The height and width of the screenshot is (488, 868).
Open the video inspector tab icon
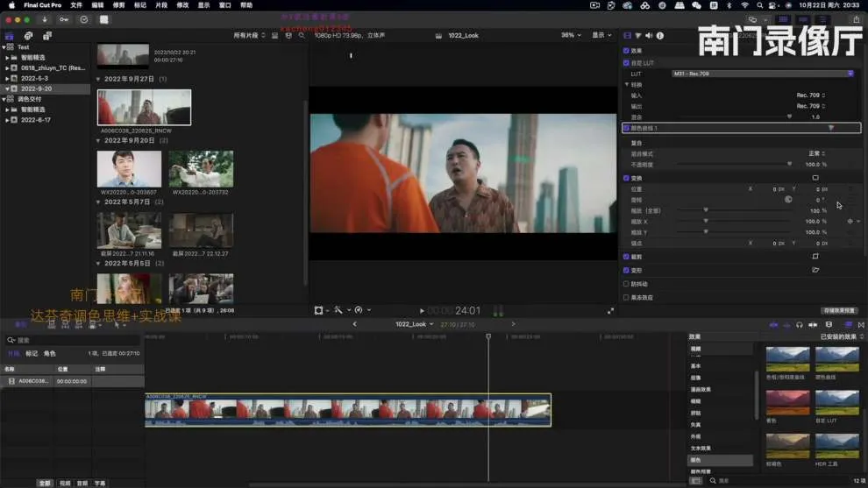click(x=628, y=36)
